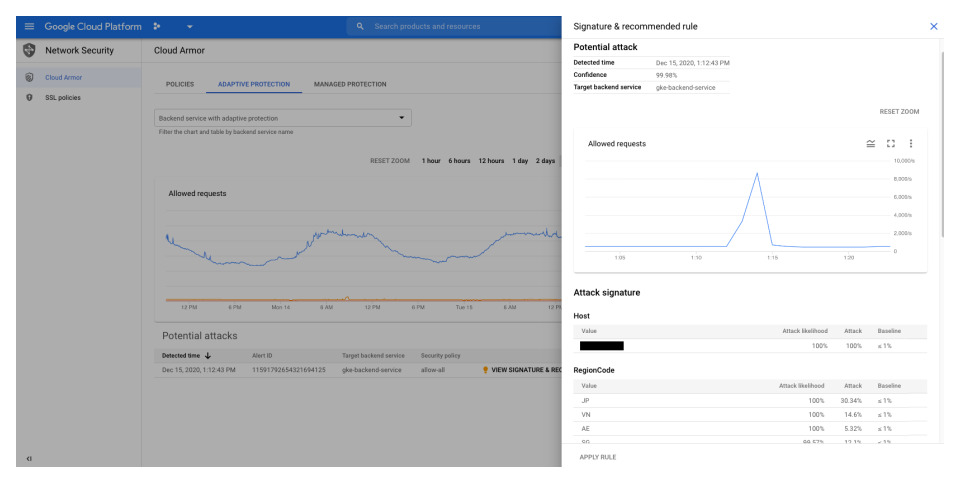Open the backend service filter dropdown
The image size is (979, 484).
pos(283,118)
